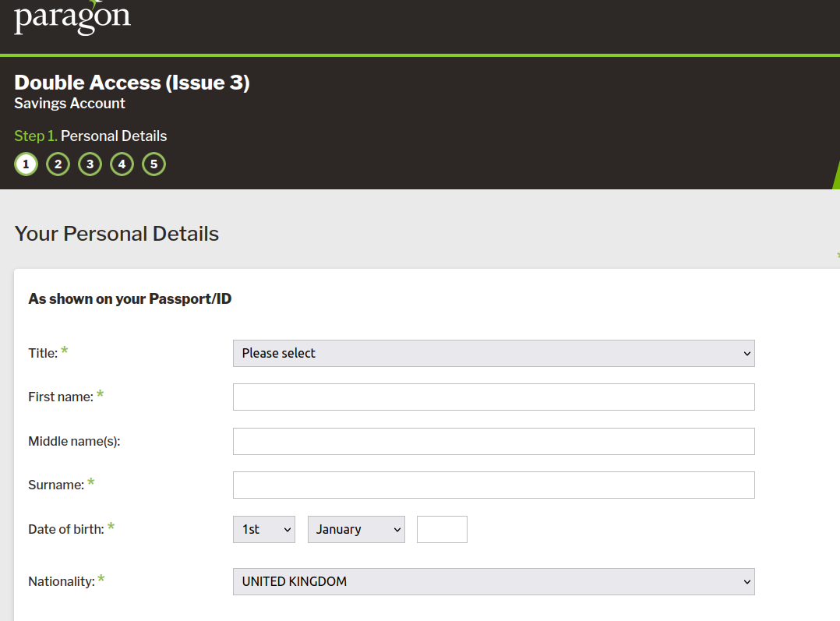Open the Nationality dropdown
This screenshot has height=621, width=840.
tap(493, 581)
